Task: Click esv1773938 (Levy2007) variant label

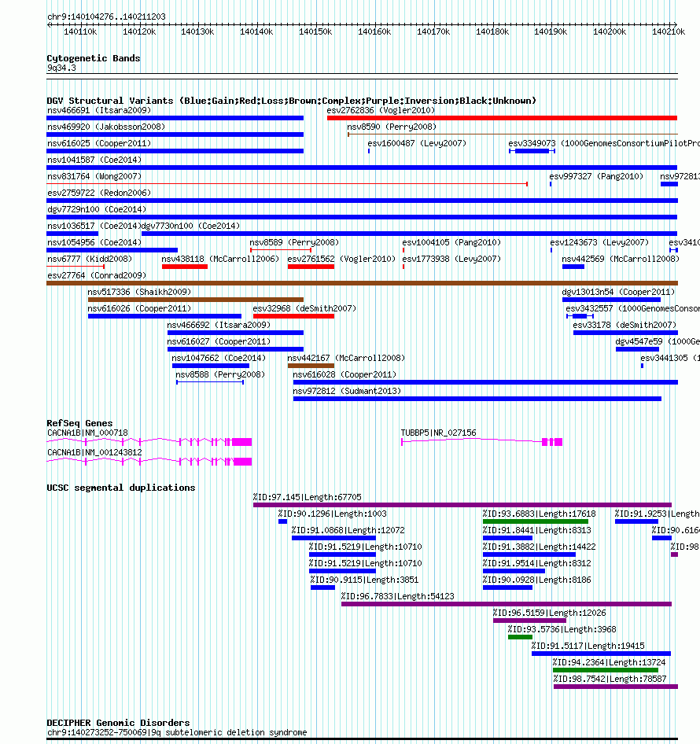Action: tap(451, 260)
